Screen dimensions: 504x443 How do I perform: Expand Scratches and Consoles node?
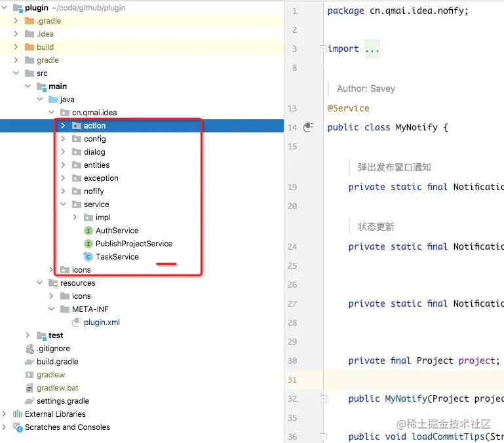click(x=4, y=427)
